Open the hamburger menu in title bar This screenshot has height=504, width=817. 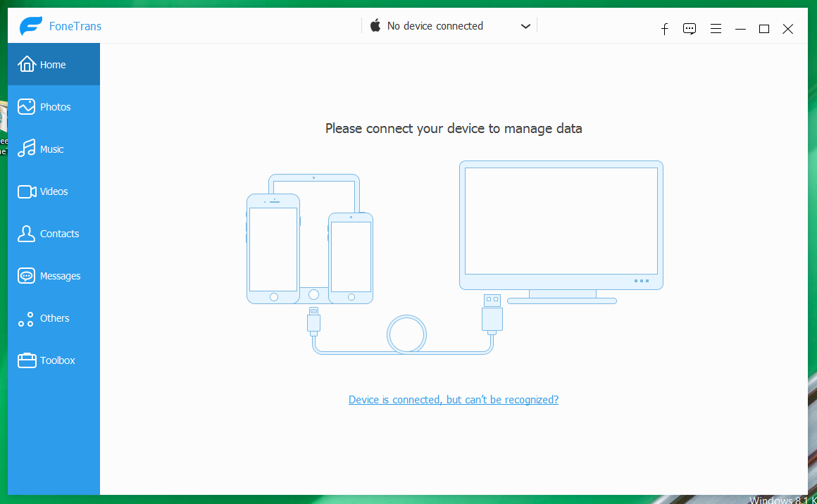(x=716, y=29)
